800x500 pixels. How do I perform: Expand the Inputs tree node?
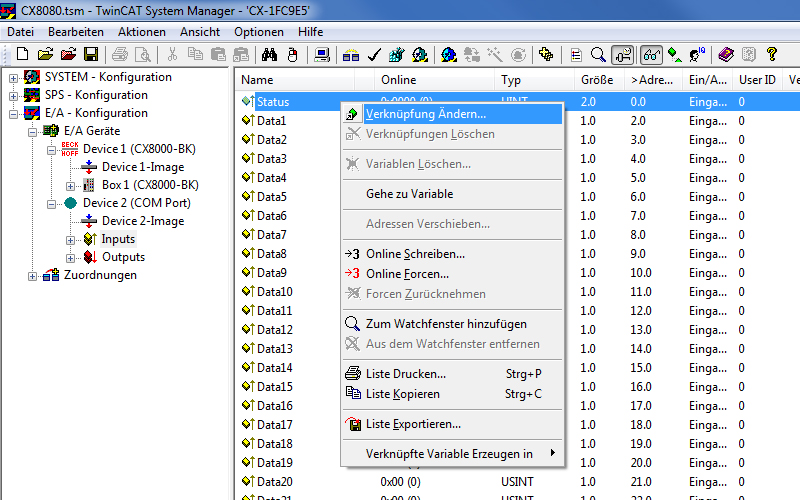coord(70,240)
